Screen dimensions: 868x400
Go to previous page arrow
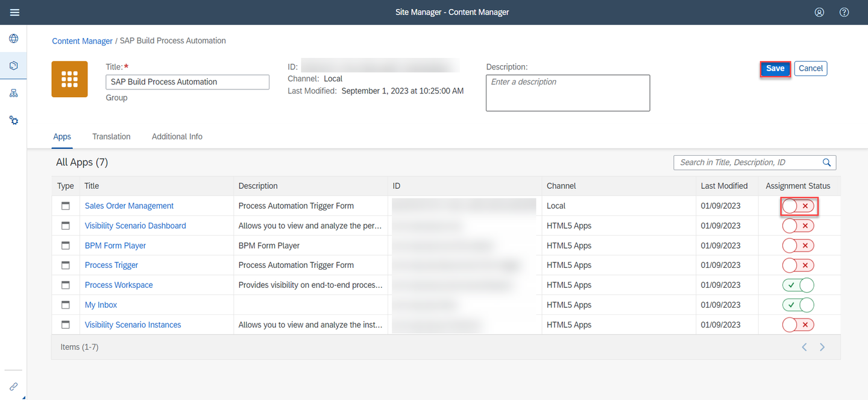pyautogui.click(x=804, y=347)
